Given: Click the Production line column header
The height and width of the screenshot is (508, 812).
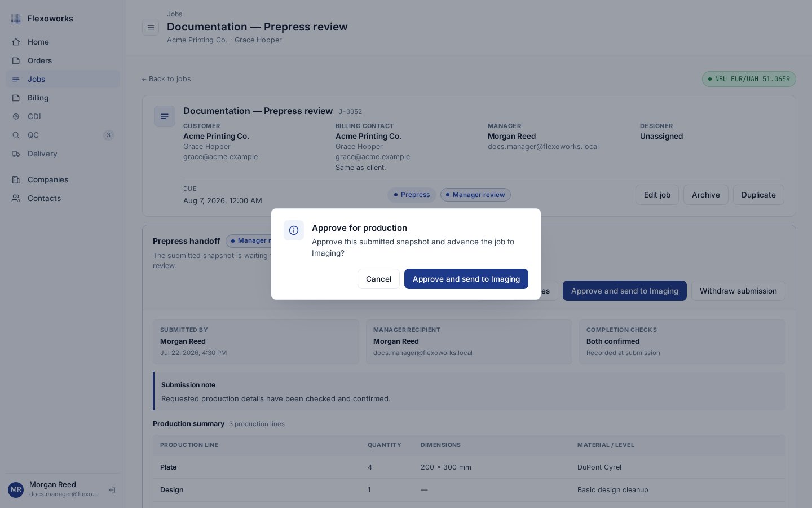Looking at the screenshot, I should pos(189,445).
